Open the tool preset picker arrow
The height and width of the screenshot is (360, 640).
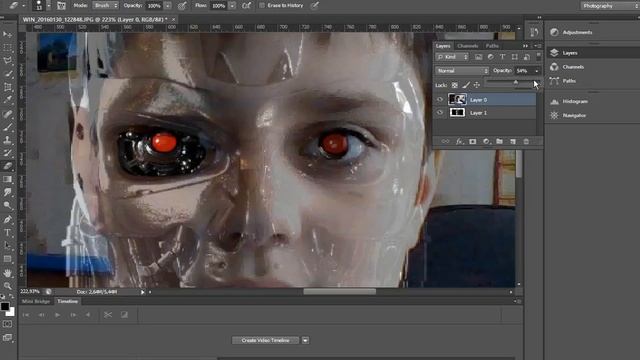pyautogui.click(x=23, y=6)
